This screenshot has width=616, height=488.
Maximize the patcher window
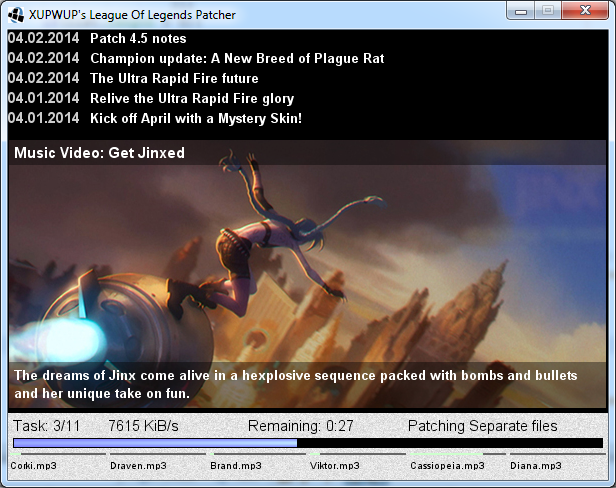click(548, 11)
